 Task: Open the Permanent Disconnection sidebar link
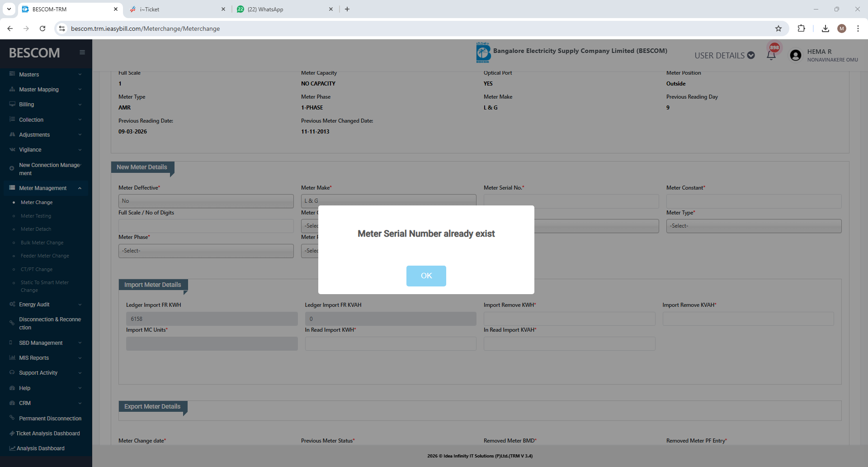50,419
